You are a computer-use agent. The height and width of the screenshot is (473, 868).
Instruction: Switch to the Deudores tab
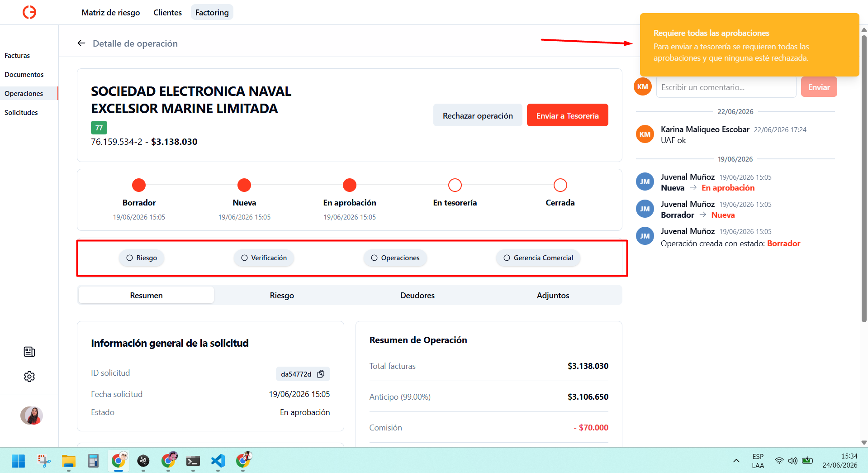point(417,295)
